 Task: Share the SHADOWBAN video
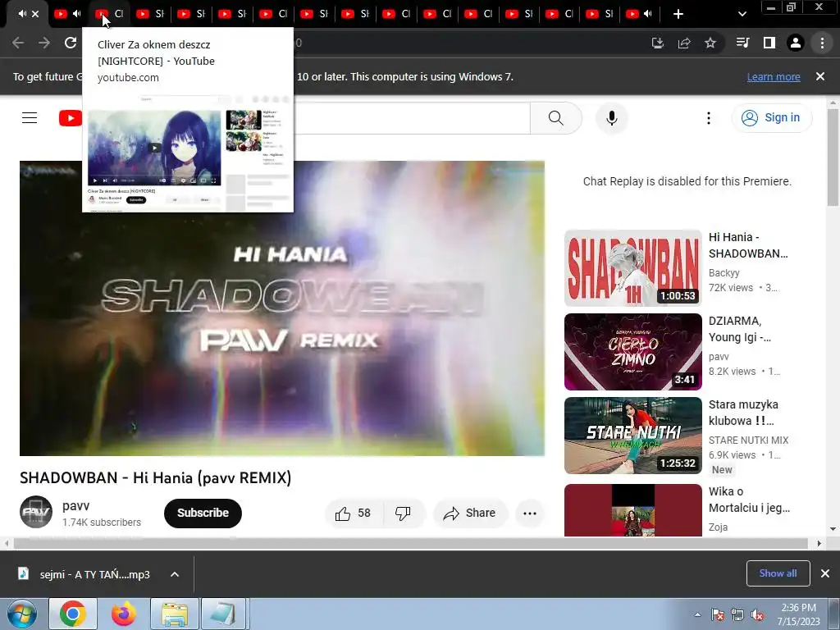(470, 514)
